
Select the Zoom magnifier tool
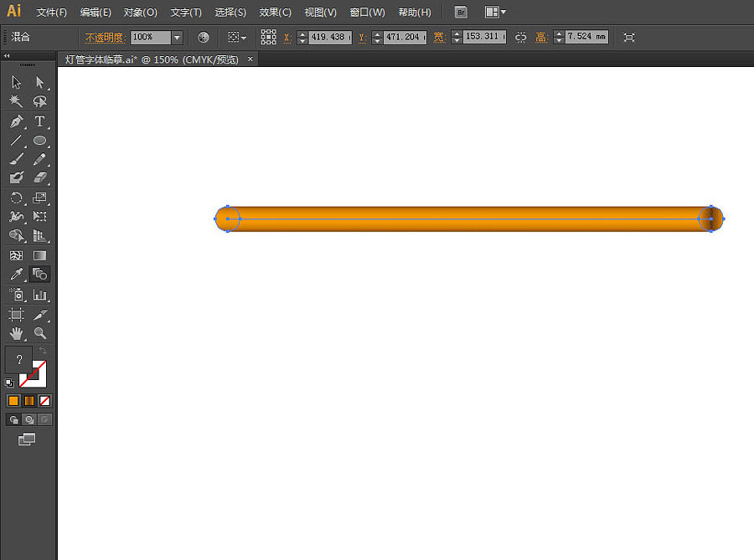[x=39, y=333]
